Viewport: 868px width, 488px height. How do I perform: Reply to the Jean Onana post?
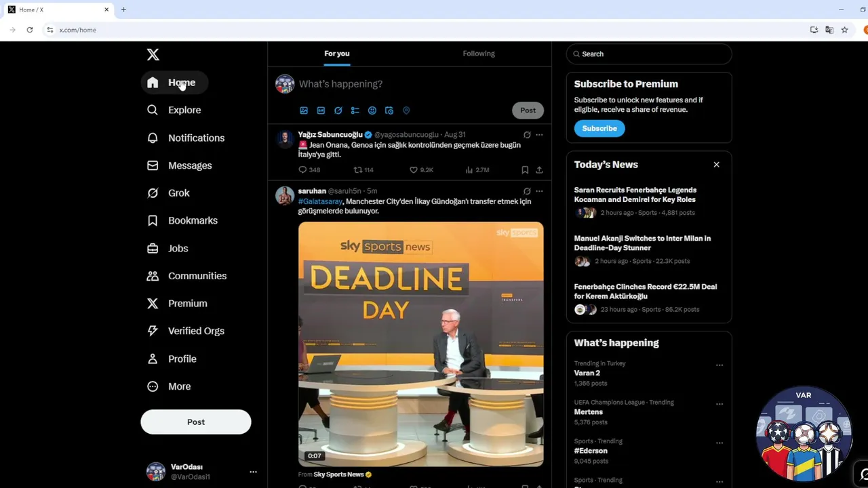pyautogui.click(x=309, y=170)
